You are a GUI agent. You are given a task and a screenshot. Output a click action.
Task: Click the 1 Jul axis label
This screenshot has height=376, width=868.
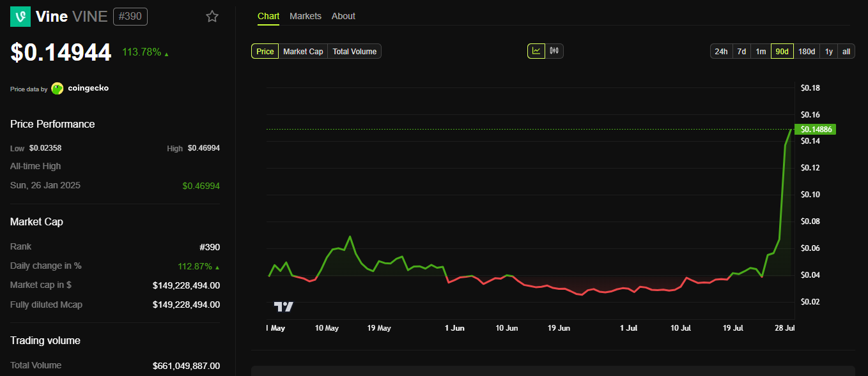pyautogui.click(x=629, y=328)
